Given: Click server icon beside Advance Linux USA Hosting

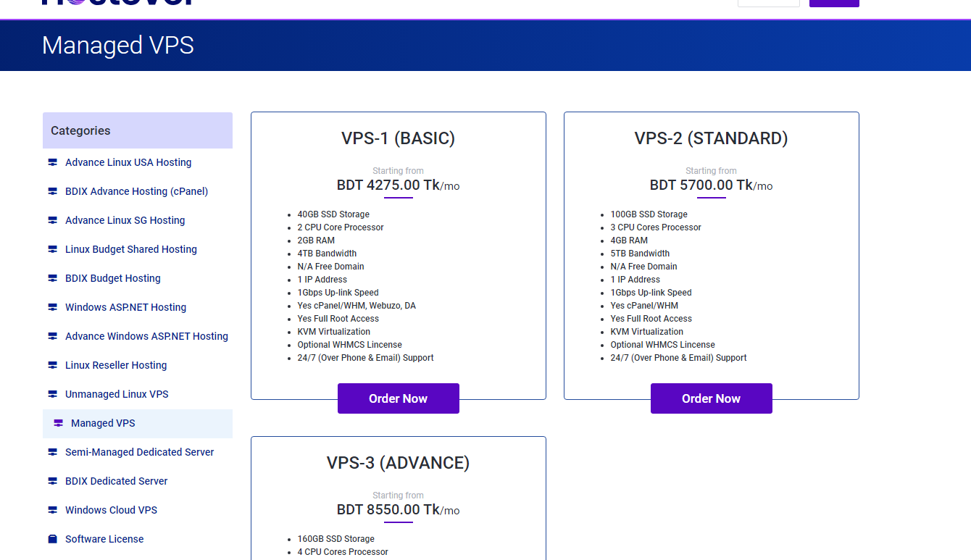Looking at the screenshot, I should [52, 162].
